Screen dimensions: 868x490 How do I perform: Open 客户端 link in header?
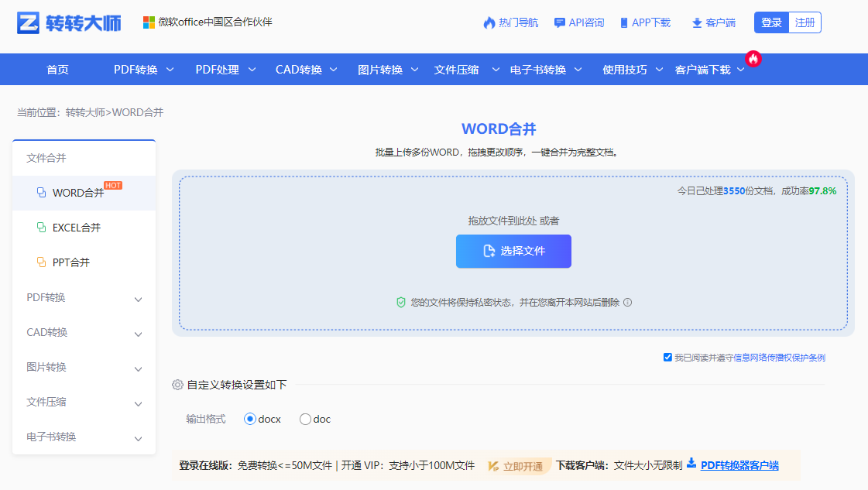point(721,22)
